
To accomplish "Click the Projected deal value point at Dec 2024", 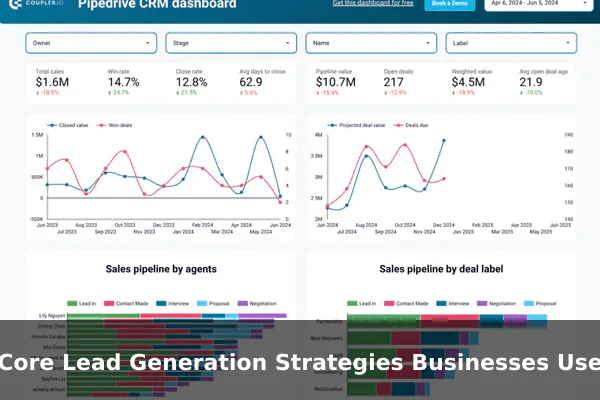I will pos(444,140).
